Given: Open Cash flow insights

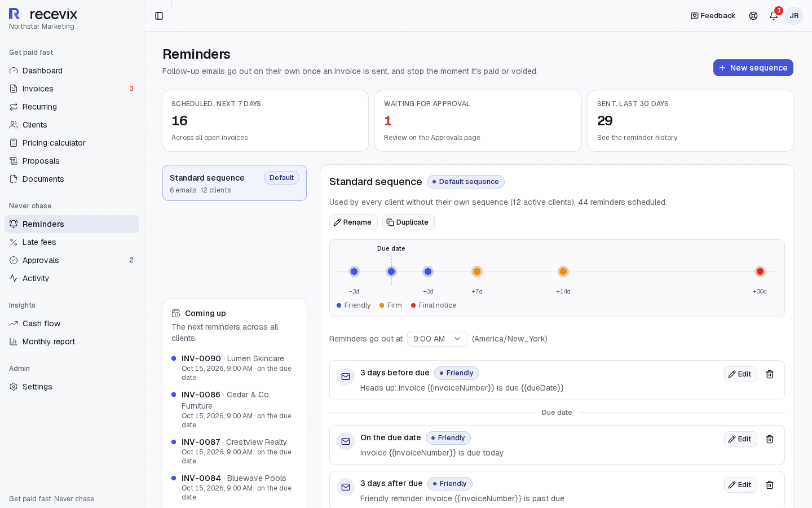Looking at the screenshot, I should 72,323.
